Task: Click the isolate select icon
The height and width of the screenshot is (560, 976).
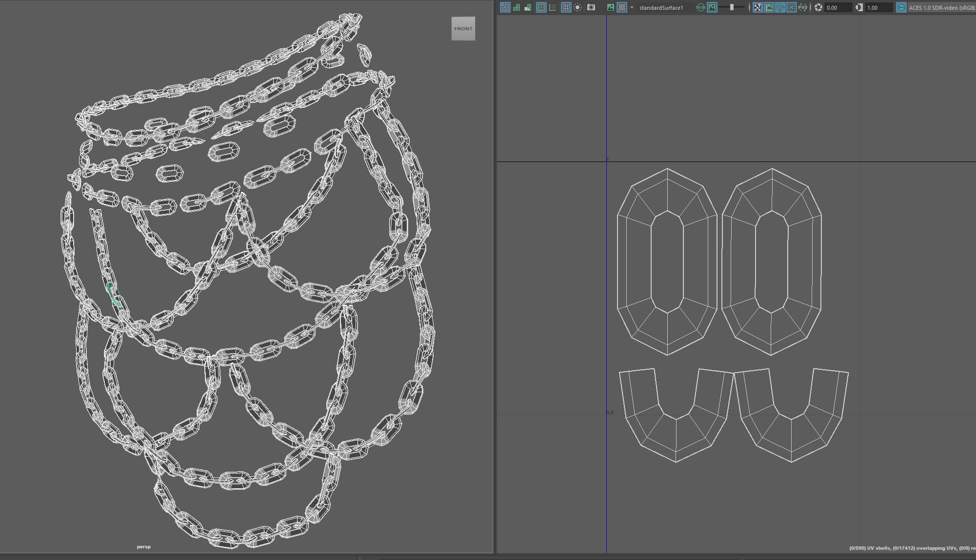Action: (578, 7)
